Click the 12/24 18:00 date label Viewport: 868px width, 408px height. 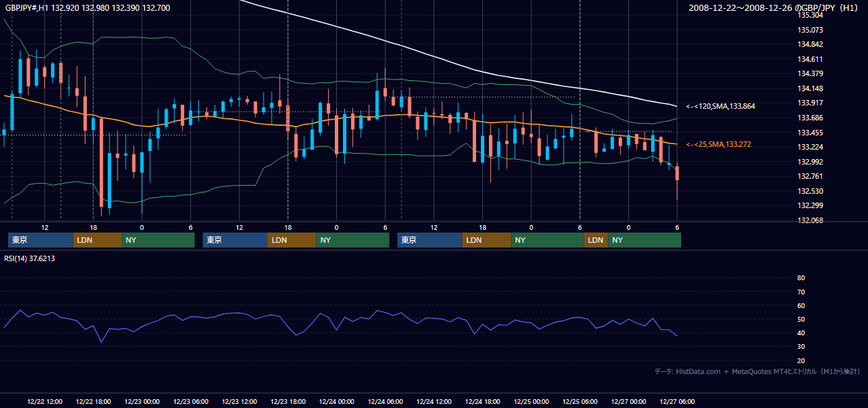483,402
